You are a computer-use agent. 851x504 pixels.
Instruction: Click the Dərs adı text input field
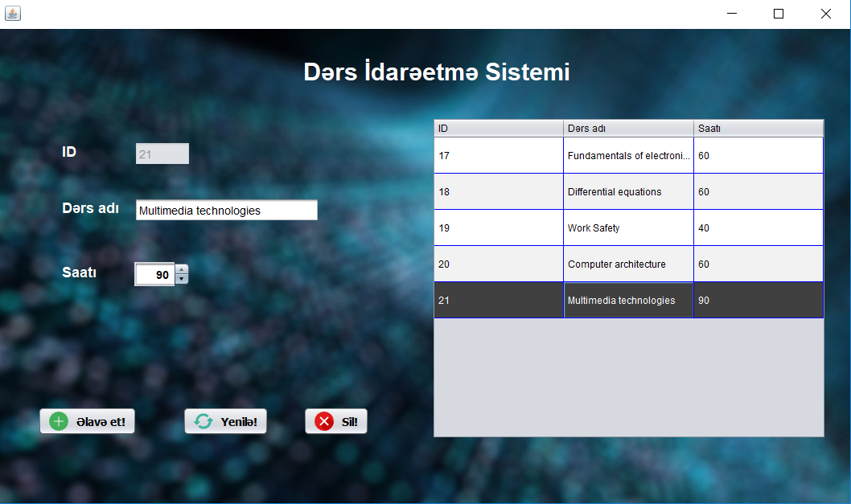(x=226, y=210)
